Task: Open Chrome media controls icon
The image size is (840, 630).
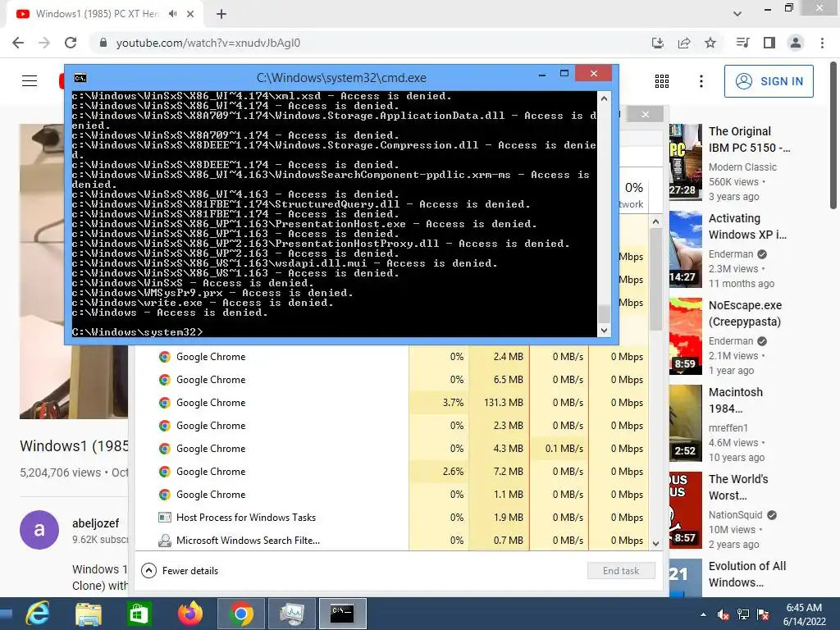Action: [742, 43]
